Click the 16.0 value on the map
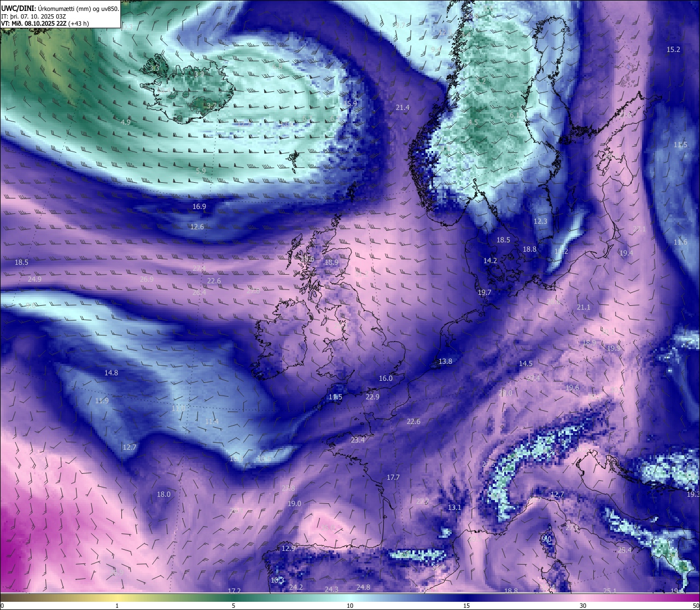 click(x=386, y=379)
